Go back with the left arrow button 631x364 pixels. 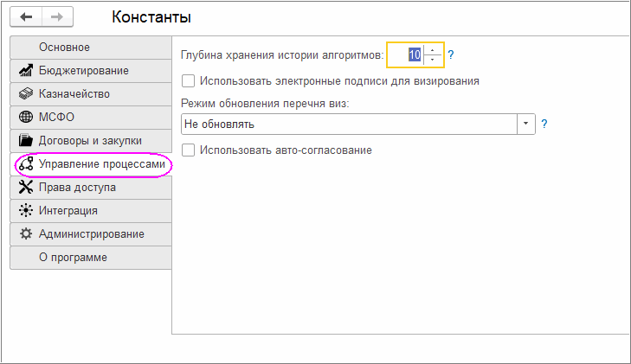click(x=27, y=16)
